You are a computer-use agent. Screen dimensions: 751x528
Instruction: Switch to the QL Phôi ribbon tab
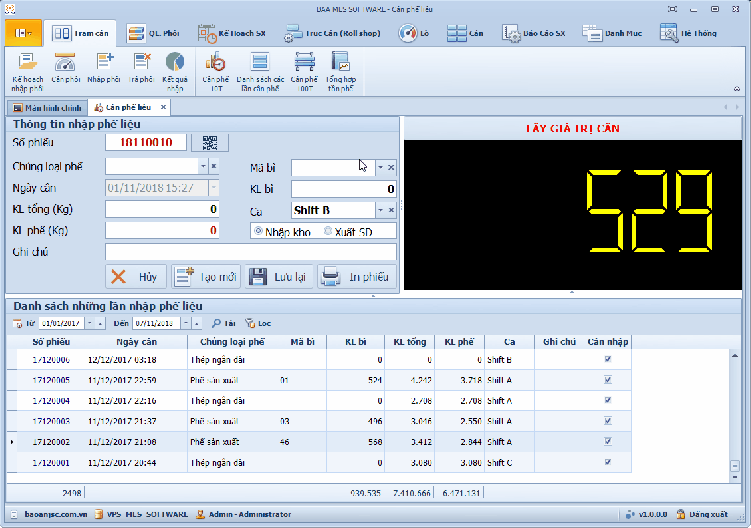click(154, 33)
